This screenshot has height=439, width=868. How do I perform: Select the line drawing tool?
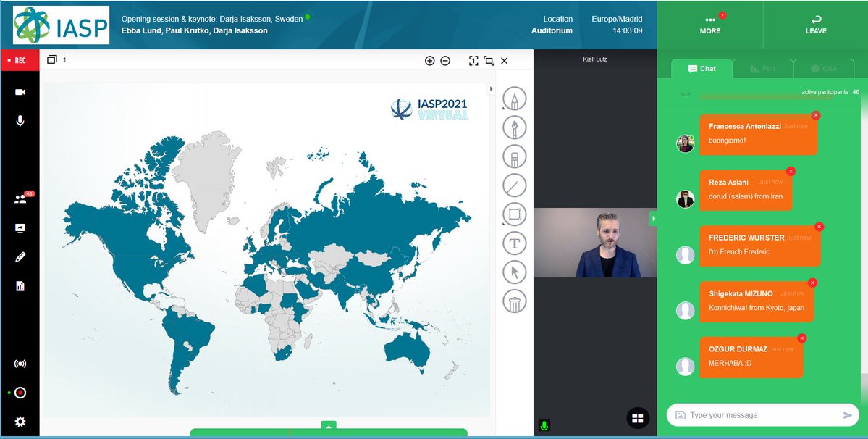coord(514,185)
